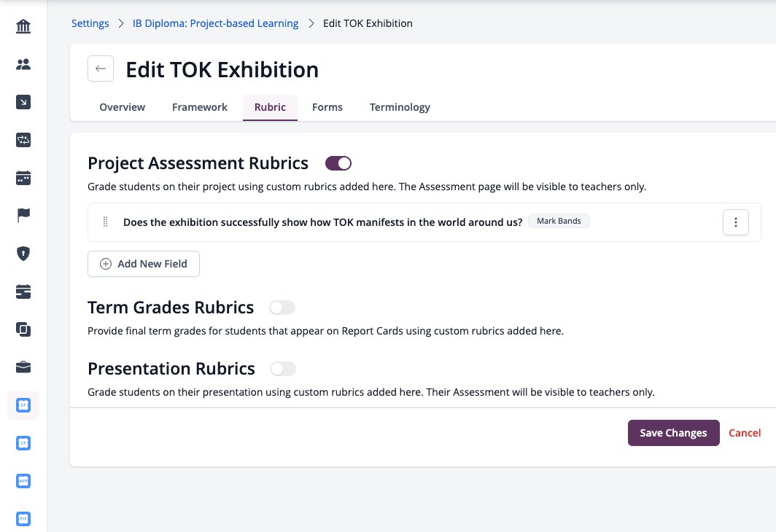The height and width of the screenshot is (532, 776).
Task: Open the three-dot menu for the TOK rubric
Action: (735, 222)
